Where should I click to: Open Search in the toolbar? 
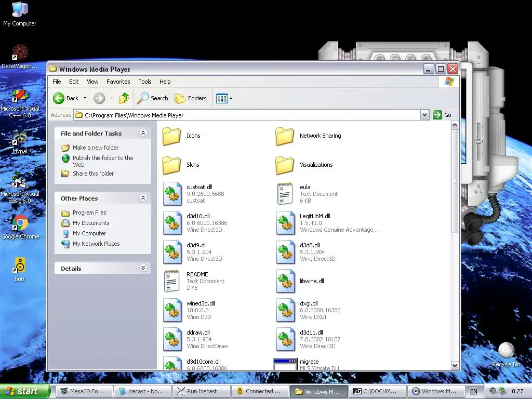(153, 98)
